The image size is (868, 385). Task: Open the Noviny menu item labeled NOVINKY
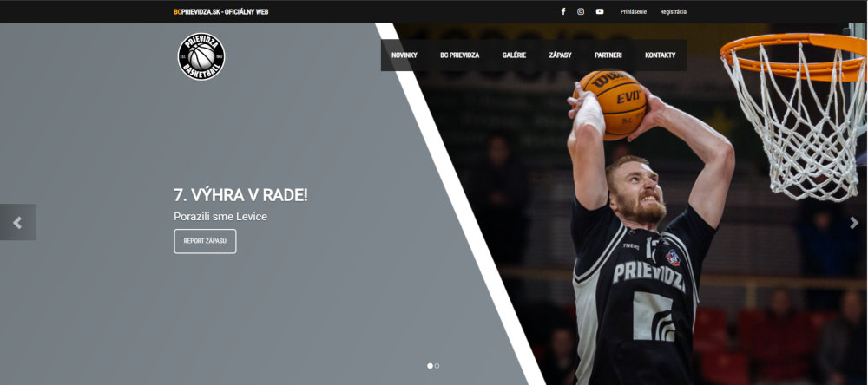tap(404, 55)
